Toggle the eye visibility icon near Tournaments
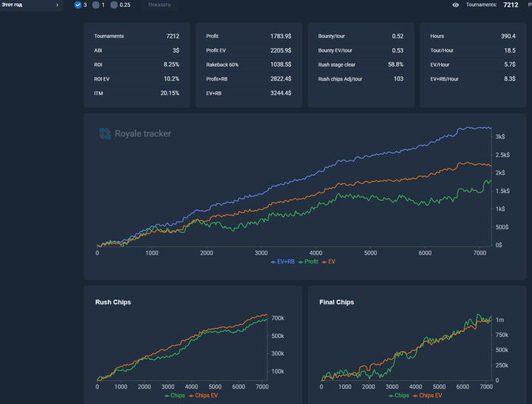The width and height of the screenshot is (532, 404). pyautogui.click(x=456, y=5)
